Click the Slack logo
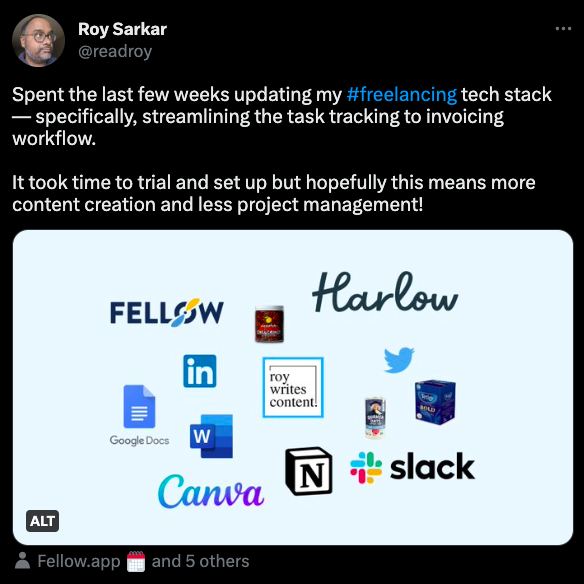 click(x=413, y=468)
